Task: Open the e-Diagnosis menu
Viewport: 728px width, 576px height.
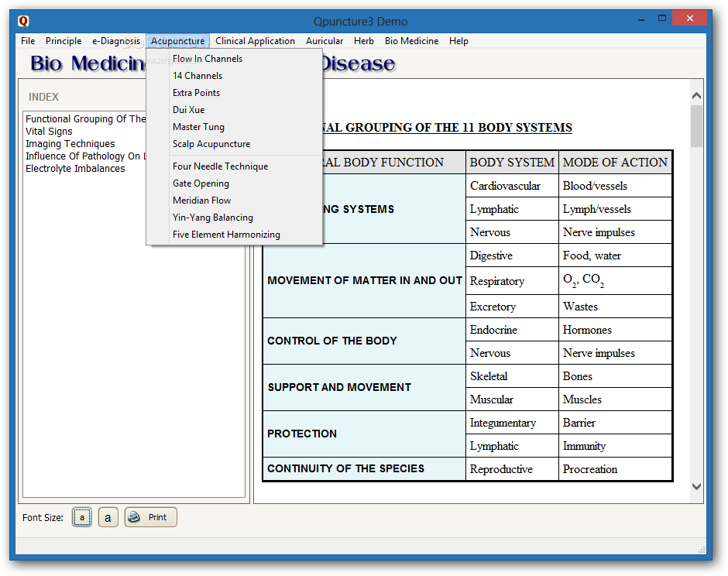Action: (x=116, y=41)
